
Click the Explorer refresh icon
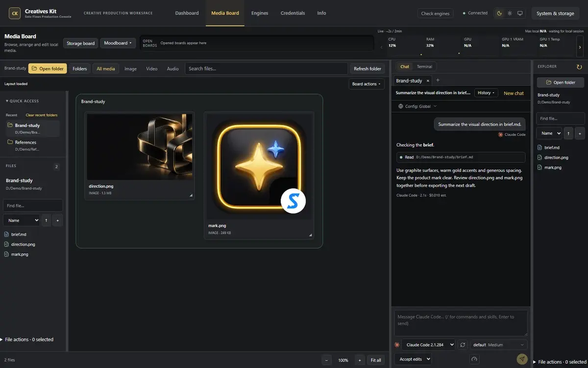pos(579,67)
